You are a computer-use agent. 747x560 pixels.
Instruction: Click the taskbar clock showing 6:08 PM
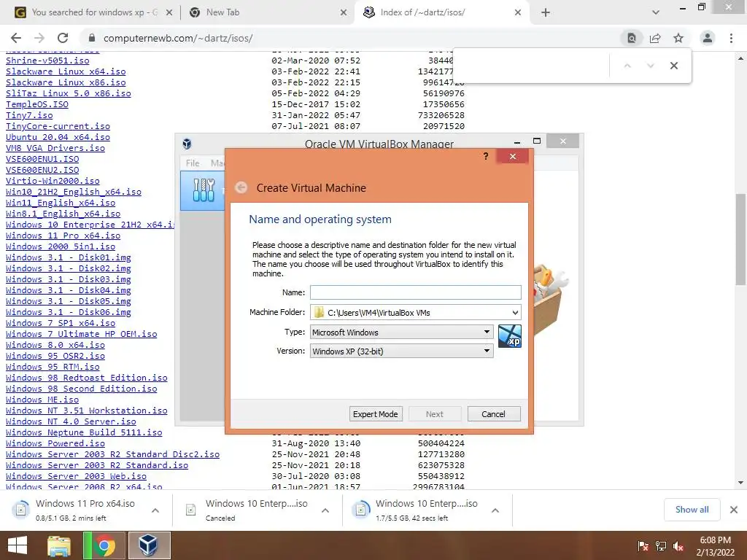click(x=715, y=546)
